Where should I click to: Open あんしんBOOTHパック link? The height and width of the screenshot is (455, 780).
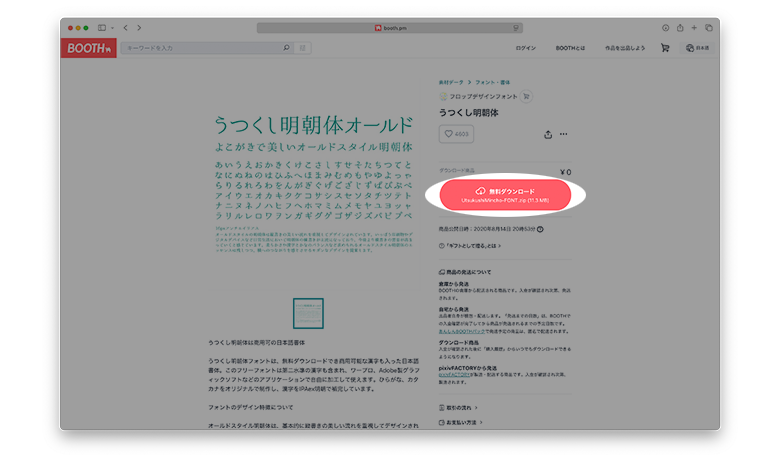pyautogui.click(x=462, y=331)
